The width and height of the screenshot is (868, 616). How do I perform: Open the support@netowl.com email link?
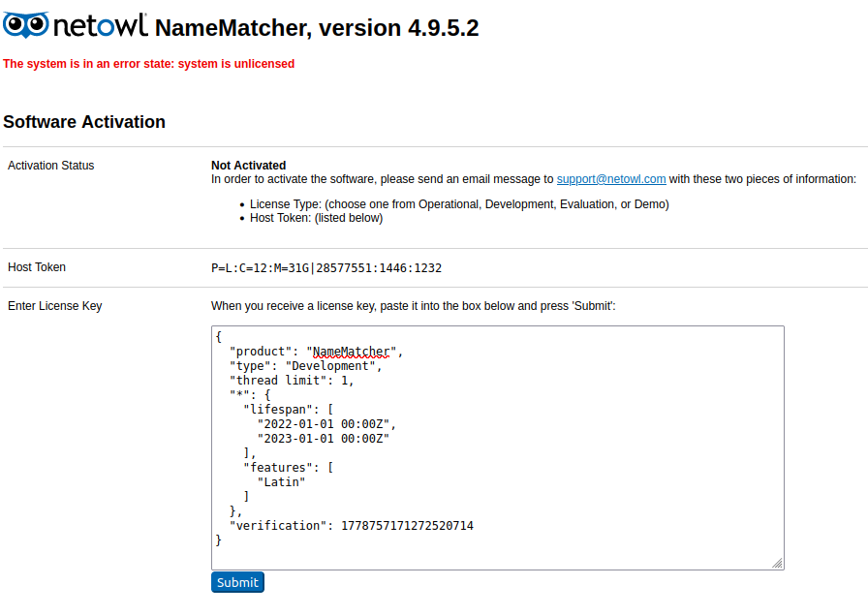(x=610, y=179)
